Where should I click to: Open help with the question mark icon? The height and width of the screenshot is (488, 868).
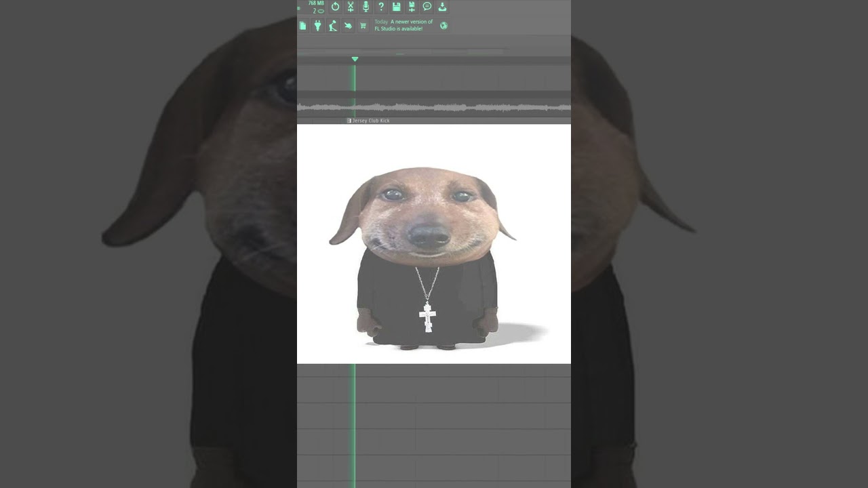(381, 7)
